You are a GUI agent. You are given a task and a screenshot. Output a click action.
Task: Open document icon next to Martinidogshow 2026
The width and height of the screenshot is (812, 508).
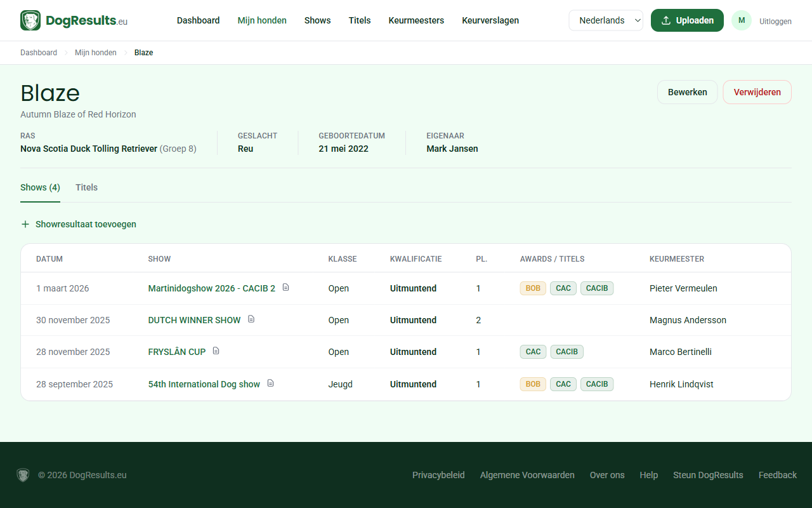[285, 288]
